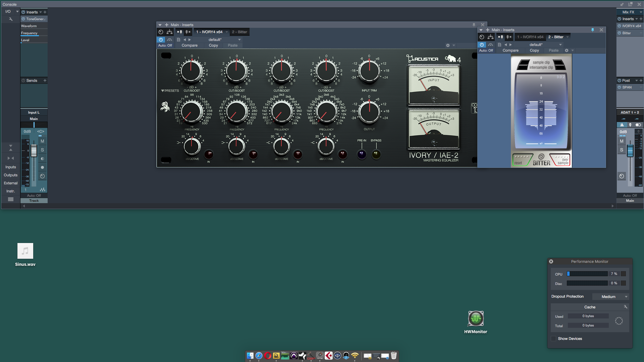Click the record arm button on Track channel
The height and width of the screenshot is (362, 644).
click(x=42, y=167)
